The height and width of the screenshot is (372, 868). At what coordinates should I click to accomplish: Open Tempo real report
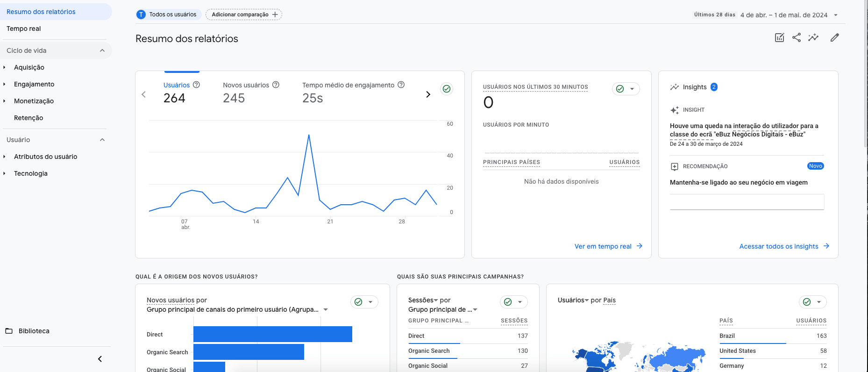[x=23, y=29]
